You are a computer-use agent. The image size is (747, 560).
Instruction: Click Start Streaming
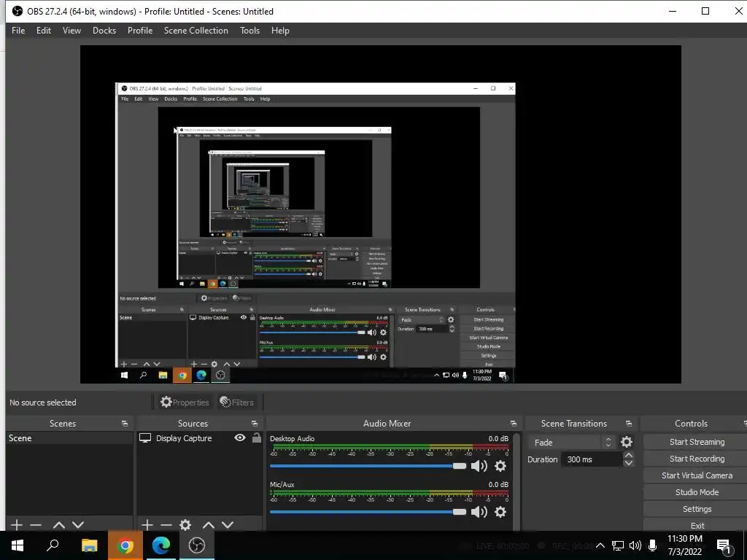click(697, 442)
